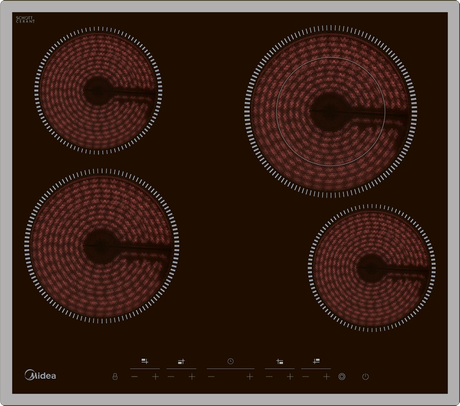Viewport: 460px width, 406px height.
Task: Tap the leftmost cooking zone indicator icon
Action: [x=145, y=361]
